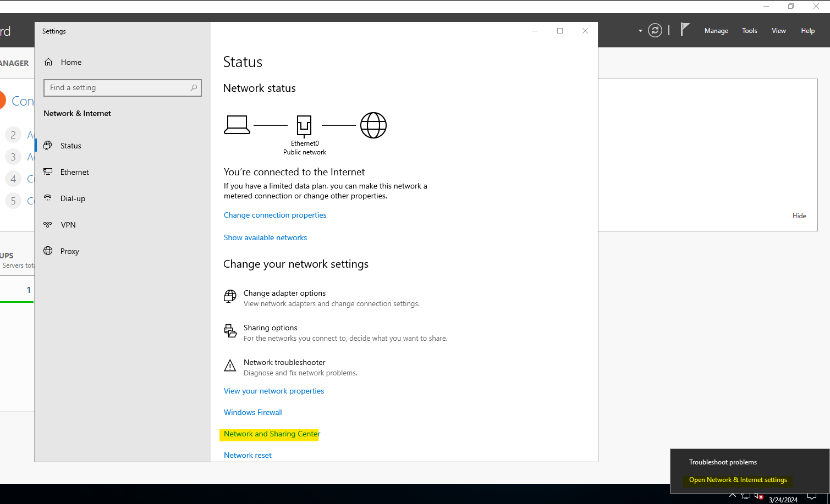Click the Proxy globe icon in sidebar
This screenshot has height=504, width=830.
click(x=48, y=251)
